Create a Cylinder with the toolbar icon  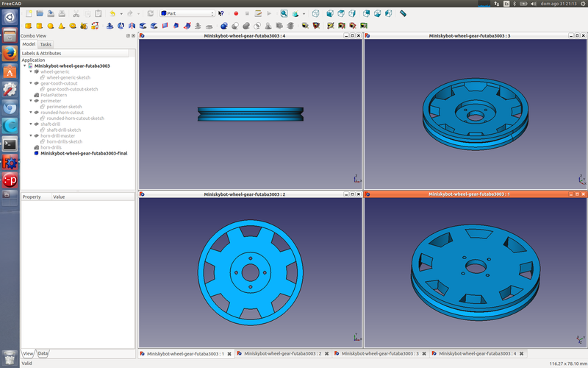pos(40,26)
